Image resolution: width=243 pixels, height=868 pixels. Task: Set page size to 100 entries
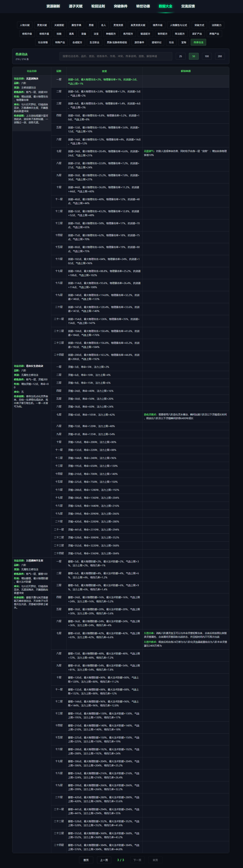coord(207,56)
